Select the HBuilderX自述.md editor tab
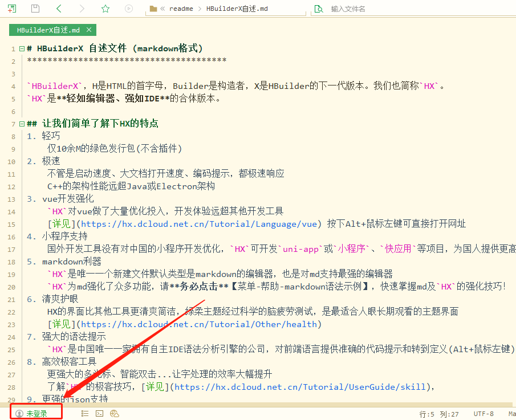Viewport: 516px width, 420px height. click(52, 30)
